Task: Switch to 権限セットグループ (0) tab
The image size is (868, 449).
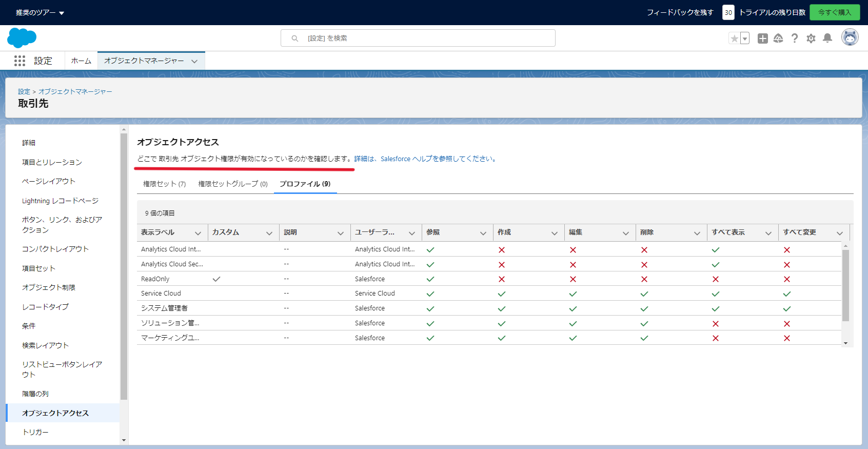Action: [233, 184]
